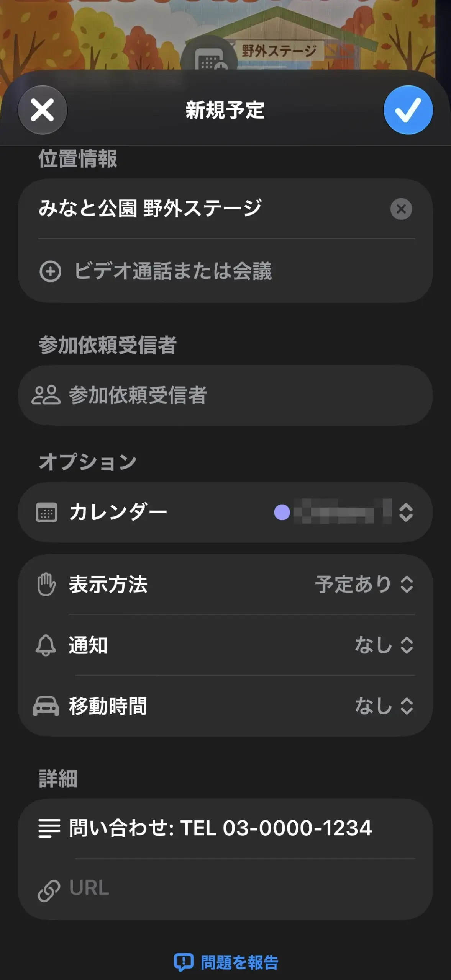The width and height of the screenshot is (451, 980).
Task: Tap the car icon beside 移動時間
Action: (46, 706)
